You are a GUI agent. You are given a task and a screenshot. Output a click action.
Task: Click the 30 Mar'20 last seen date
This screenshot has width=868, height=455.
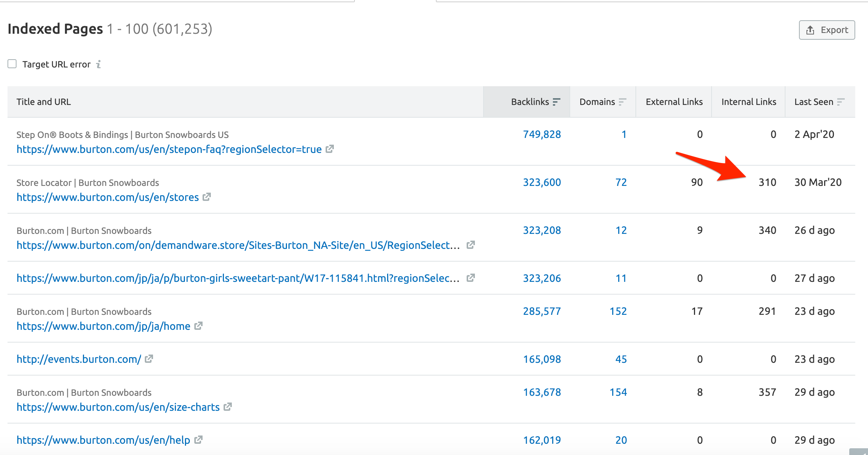(818, 183)
